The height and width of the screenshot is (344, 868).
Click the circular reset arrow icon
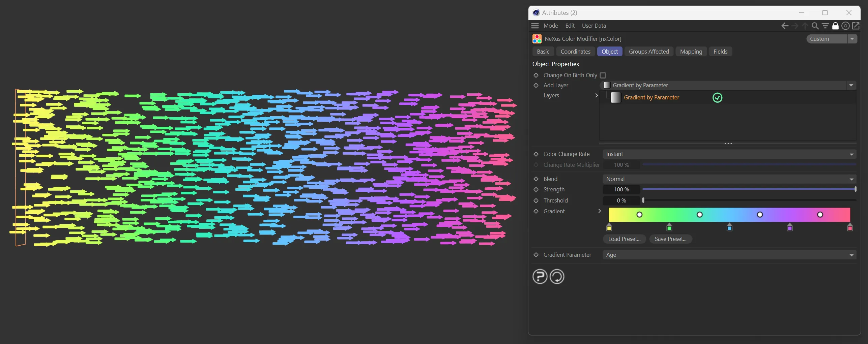(557, 277)
